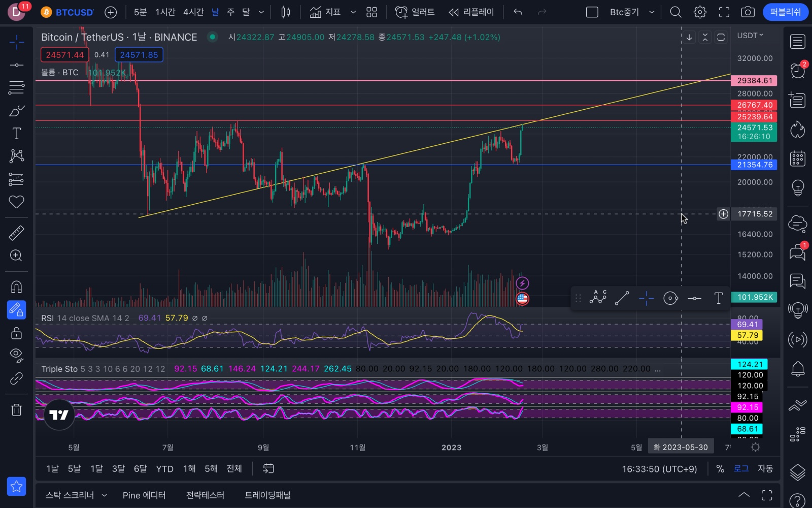This screenshot has height=508, width=812.
Task: Click the BTCUSD symbol search
Action: coord(67,12)
